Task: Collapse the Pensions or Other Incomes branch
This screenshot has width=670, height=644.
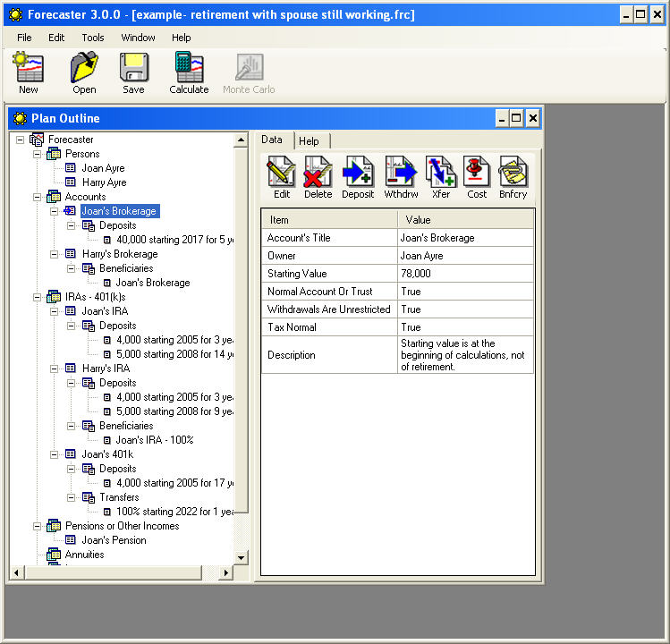Action: (38, 526)
